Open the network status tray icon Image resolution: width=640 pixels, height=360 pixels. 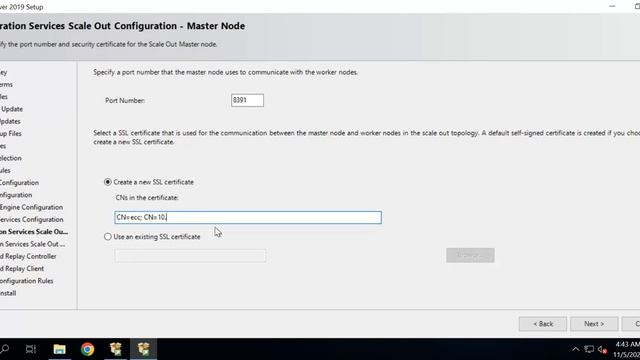click(x=589, y=349)
